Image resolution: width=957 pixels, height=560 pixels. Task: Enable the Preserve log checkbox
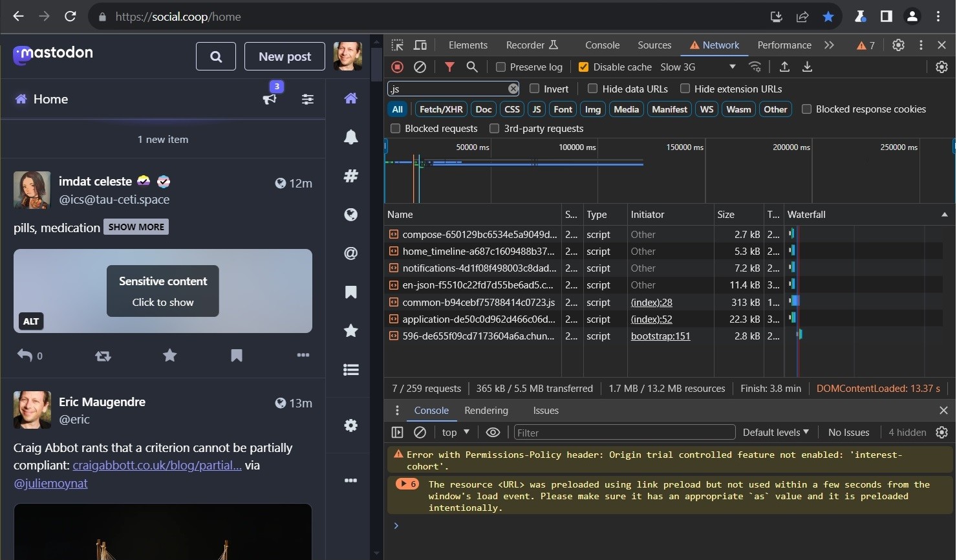click(500, 67)
